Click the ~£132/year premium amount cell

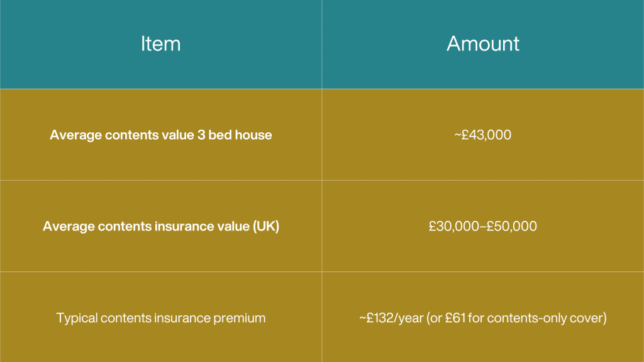click(x=483, y=318)
